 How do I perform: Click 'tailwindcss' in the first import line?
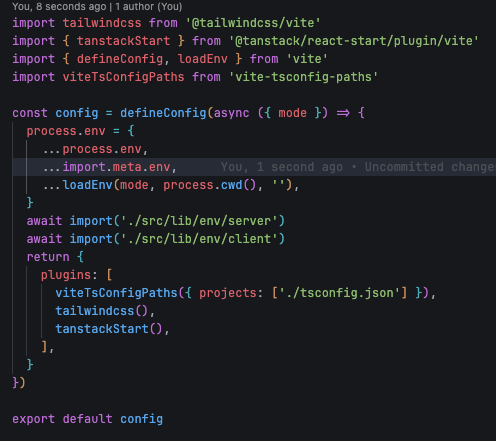102,23
